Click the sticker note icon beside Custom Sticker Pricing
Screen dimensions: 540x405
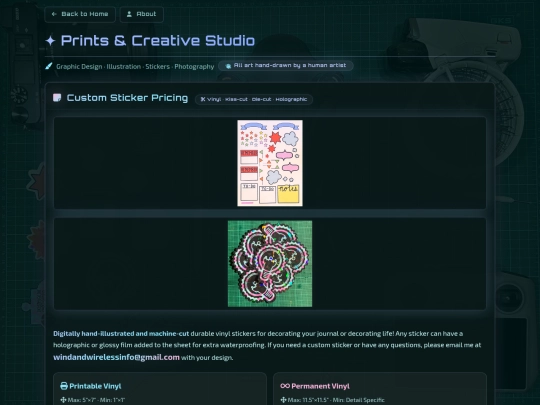(x=57, y=98)
